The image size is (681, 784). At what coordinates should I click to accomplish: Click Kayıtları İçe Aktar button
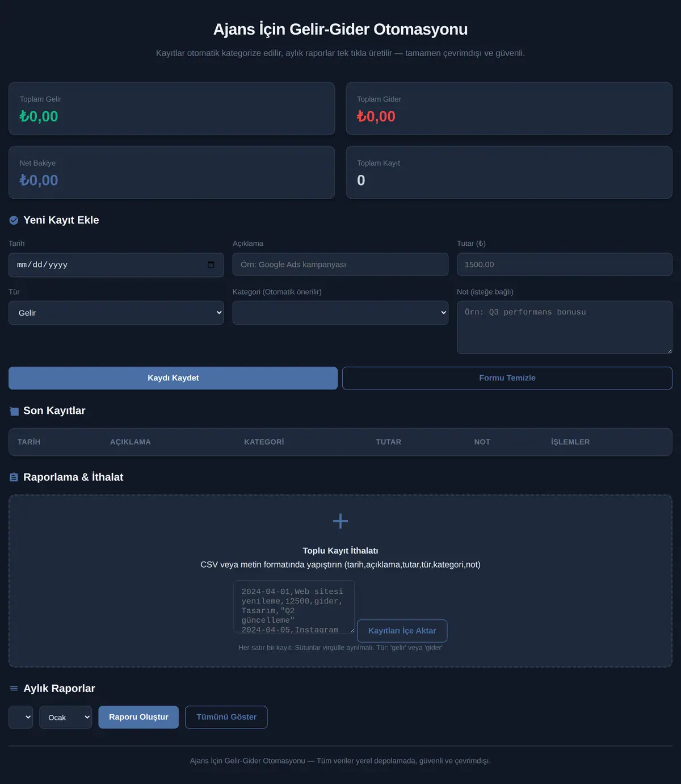402,631
